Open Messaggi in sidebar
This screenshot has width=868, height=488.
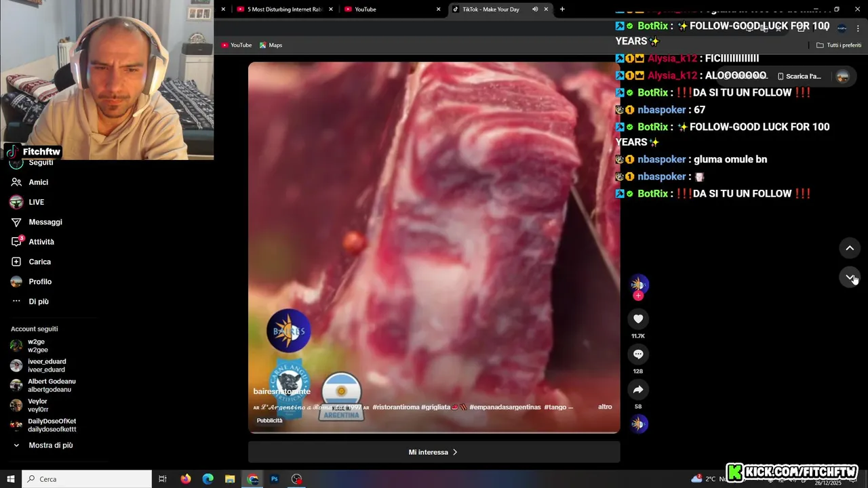(x=45, y=222)
